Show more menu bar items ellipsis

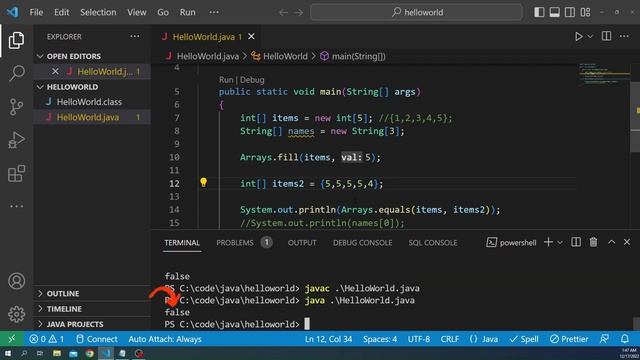tap(214, 12)
